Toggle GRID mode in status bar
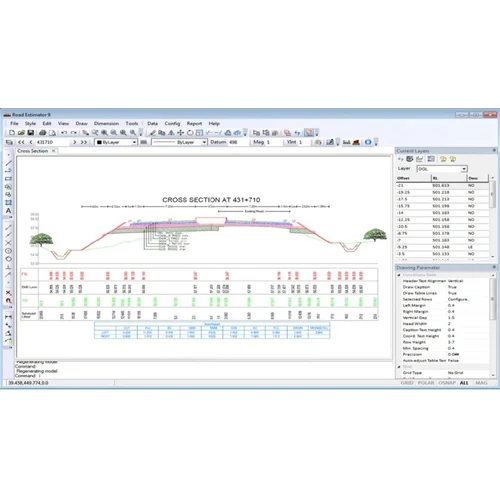The image size is (500, 500). (407, 383)
